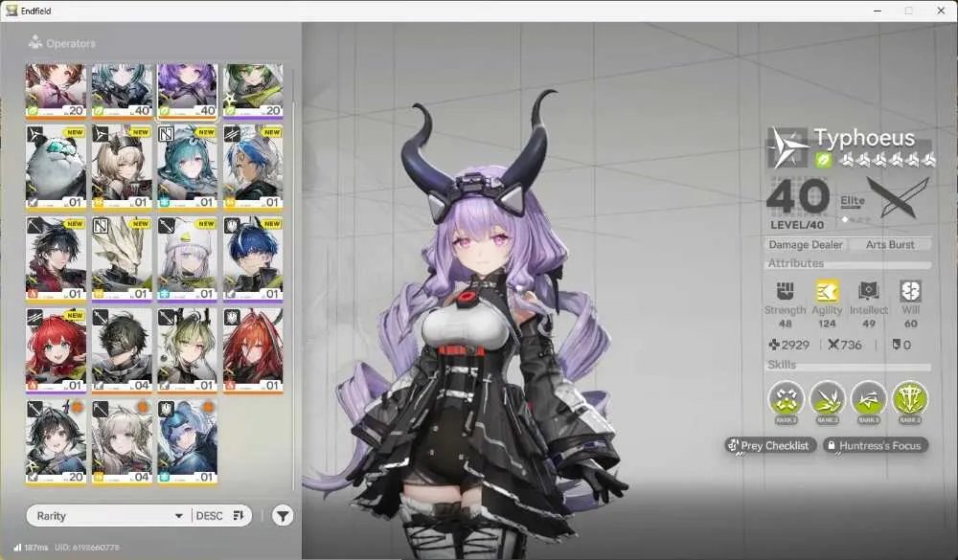Click the defense shield icon next to 0
This screenshot has height=560, width=958.
(897, 345)
